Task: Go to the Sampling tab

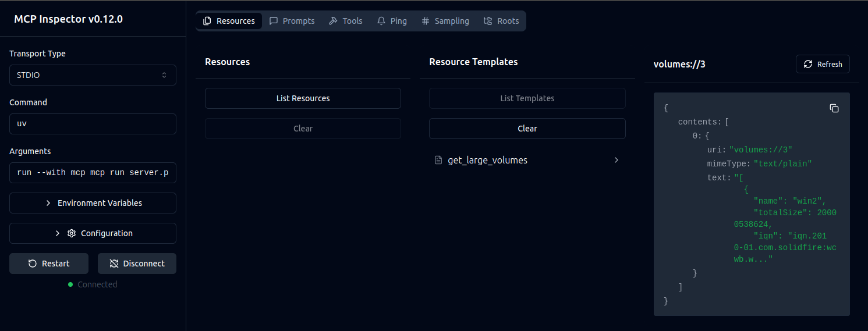Action: [445, 21]
